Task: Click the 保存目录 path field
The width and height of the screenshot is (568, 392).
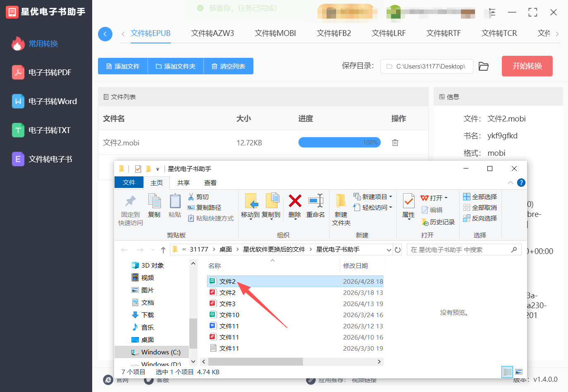Action: (427, 66)
